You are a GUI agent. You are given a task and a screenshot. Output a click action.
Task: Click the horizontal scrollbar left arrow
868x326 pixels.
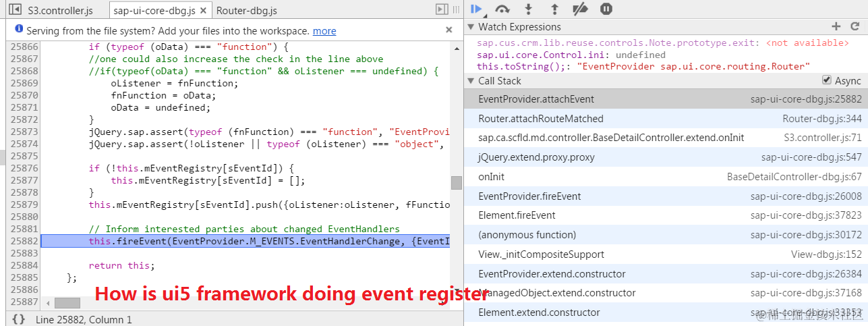(x=47, y=304)
